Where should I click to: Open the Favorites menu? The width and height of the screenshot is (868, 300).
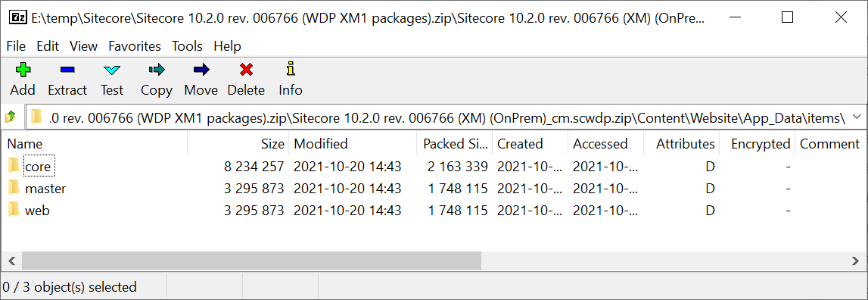tap(135, 46)
